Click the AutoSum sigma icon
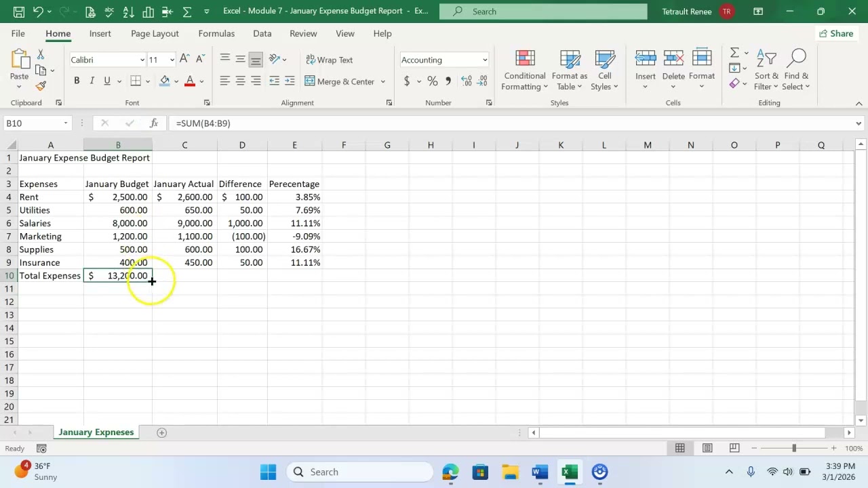This screenshot has width=868, height=488. [x=734, y=53]
